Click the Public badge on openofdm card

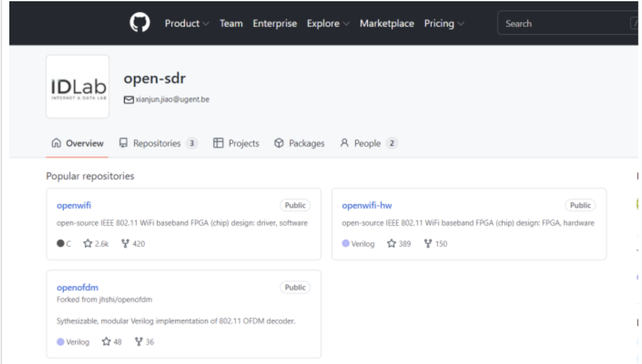[x=295, y=288]
